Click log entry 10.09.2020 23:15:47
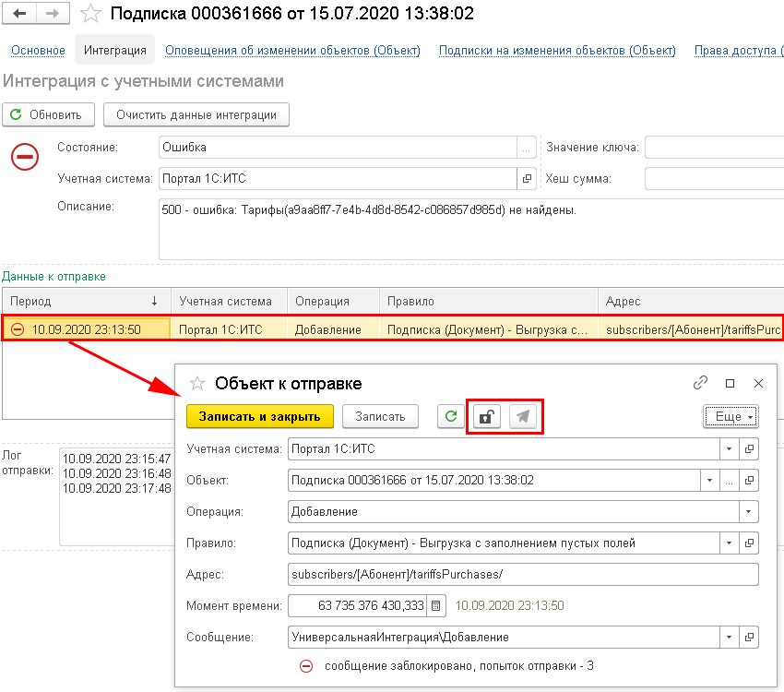784x692 pixels. (x=116, y=459)
